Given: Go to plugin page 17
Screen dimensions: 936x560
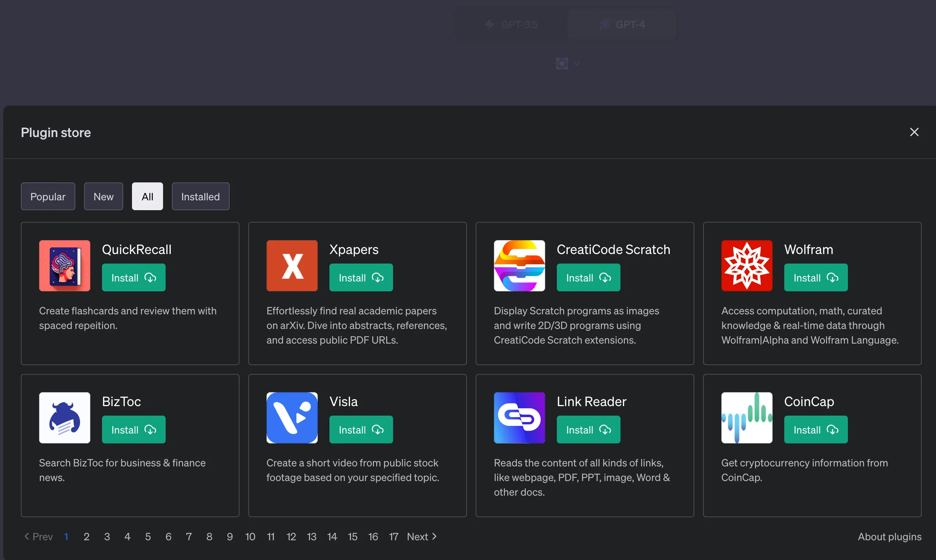Looking at the screenshot, I should point(394,537).
